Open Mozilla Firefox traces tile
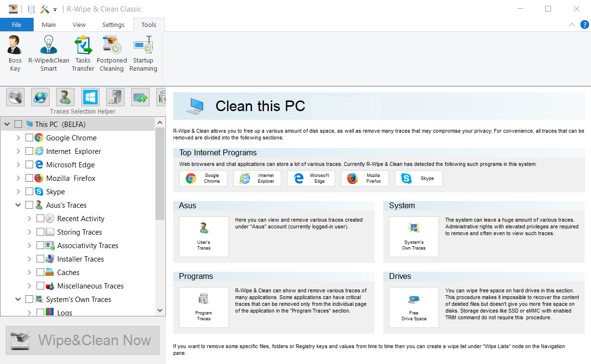Screen dimensions: 591x364 [365, 178]
